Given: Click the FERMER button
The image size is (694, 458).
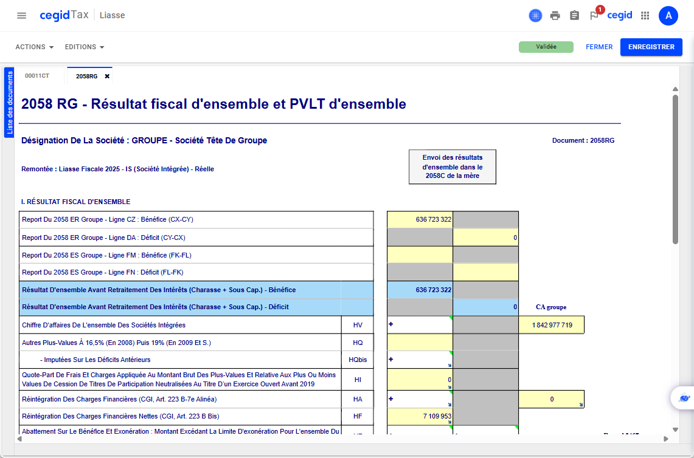Looking at the screenshot, I should click(599, 47).
